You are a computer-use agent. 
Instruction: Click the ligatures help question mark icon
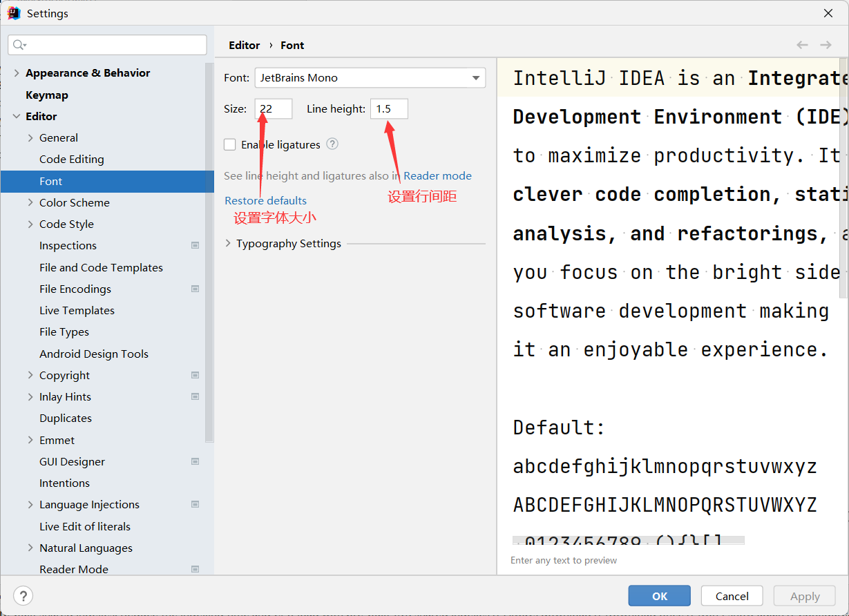click(332, 144)
